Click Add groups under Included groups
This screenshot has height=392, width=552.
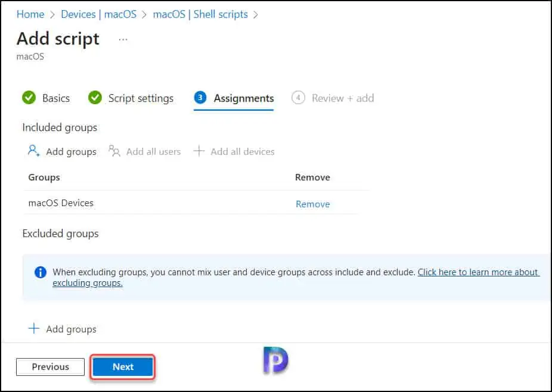click(x=71, y=152)
